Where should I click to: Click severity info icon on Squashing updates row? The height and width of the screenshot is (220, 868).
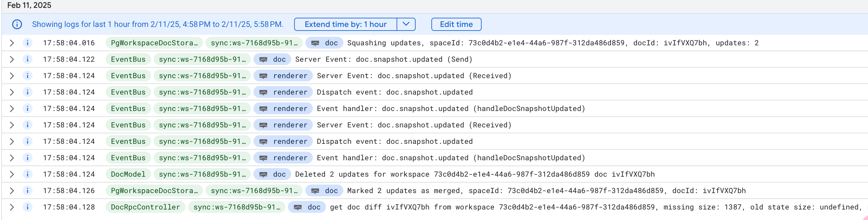click(27, 43)
